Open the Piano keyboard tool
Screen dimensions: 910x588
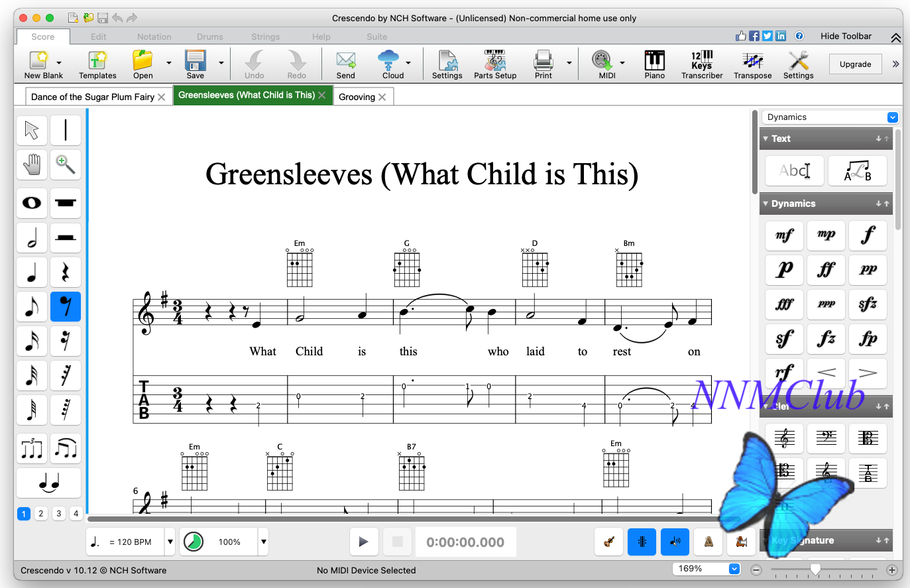pyautogui.click(x=655, y=64)
